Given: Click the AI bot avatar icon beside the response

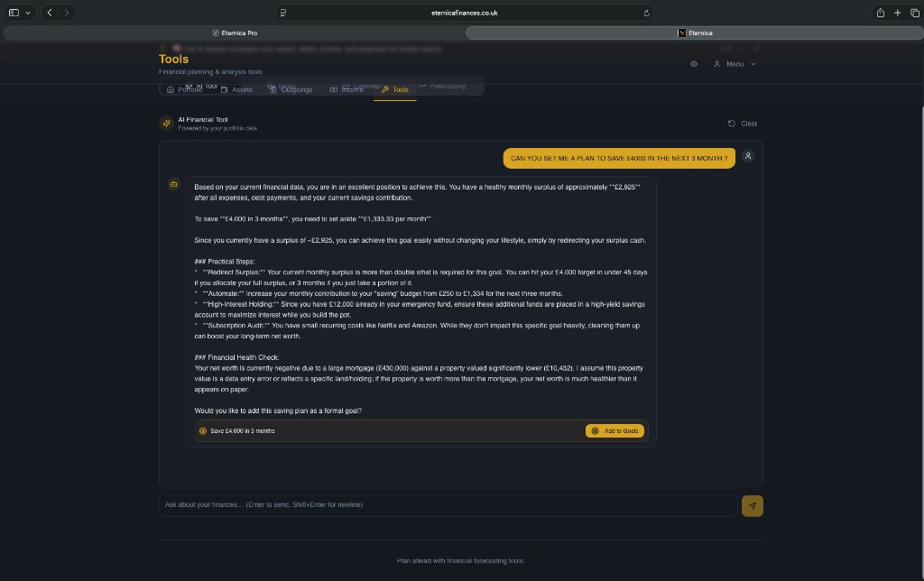Looking at the screenshot, I should tap(173, 184).
